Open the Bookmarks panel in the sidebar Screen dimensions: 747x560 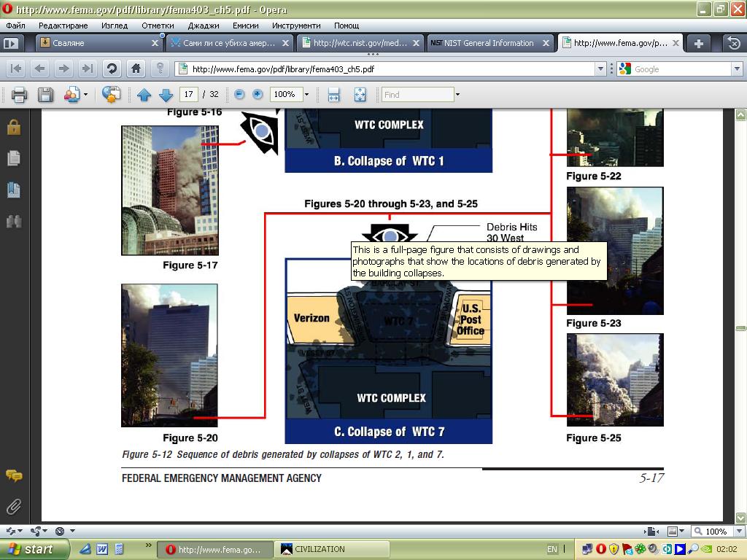pos(13,190)
